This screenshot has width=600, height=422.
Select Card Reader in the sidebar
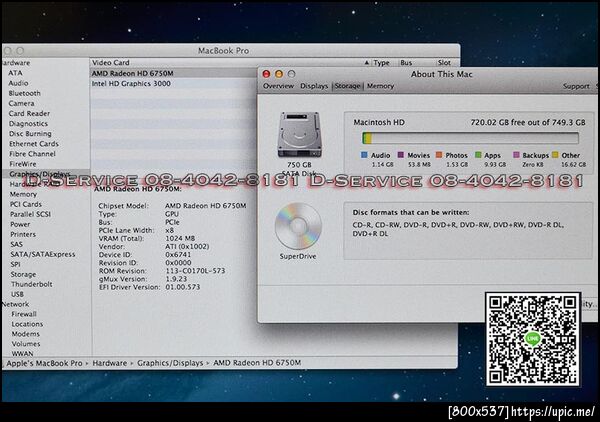[x=29, y=114]
